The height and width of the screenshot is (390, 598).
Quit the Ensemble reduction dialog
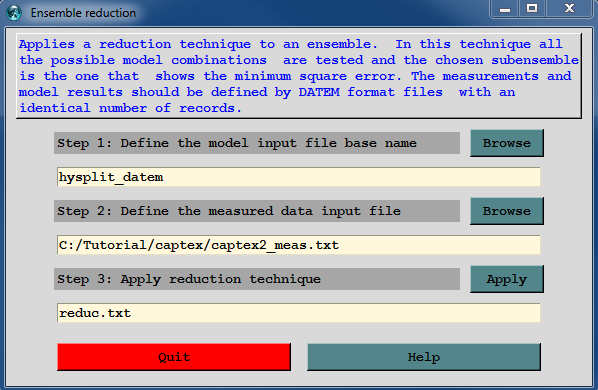point(174,357)
